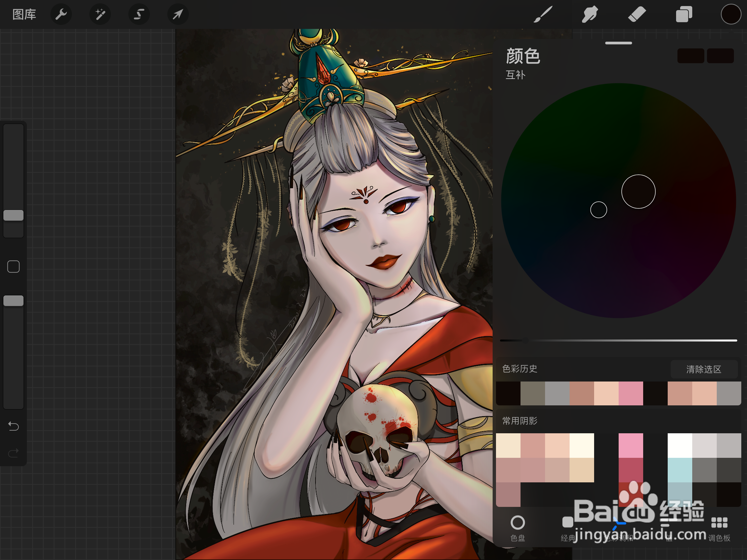Select the Smudge finger tool
747x560 pixels.
(590, 14)
